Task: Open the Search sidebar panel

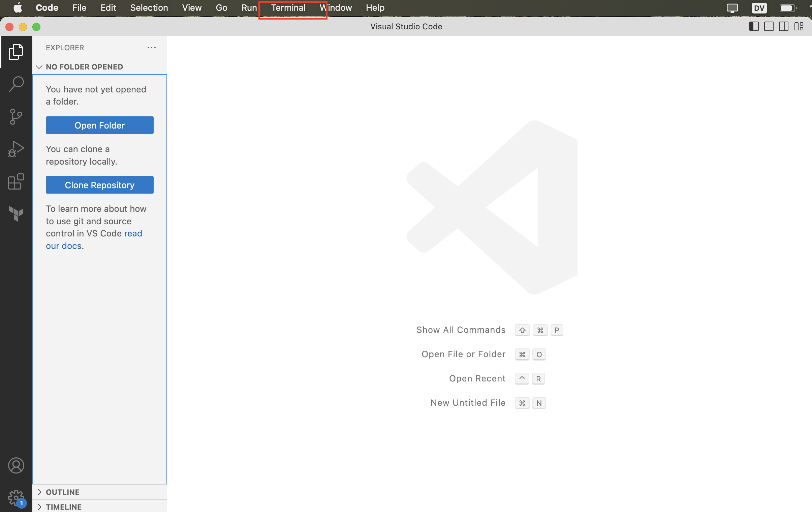Action: tap(16, 83)
